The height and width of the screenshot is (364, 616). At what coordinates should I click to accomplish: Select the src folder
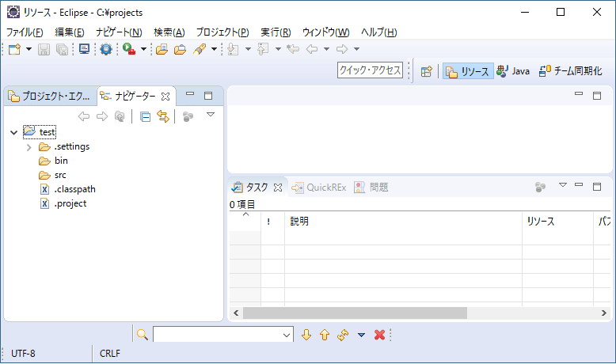pos(60,175)
